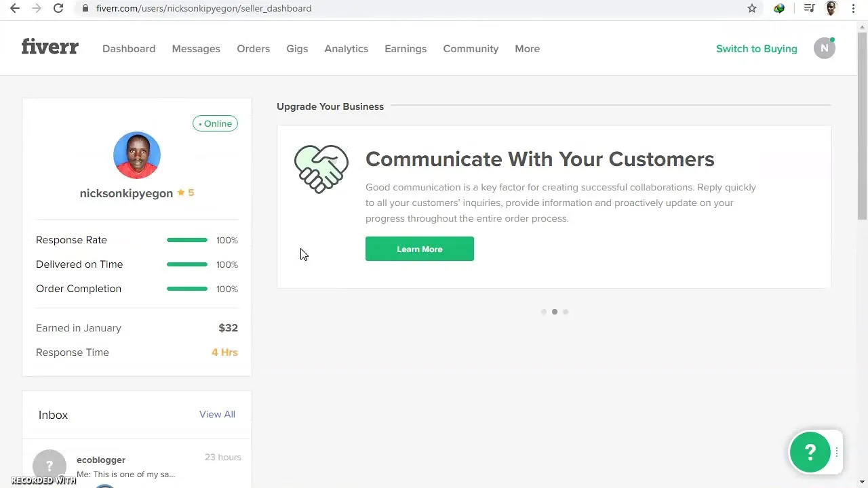Open the Dashboard menu item
This screenshot has width=868, height=488.
[x=129, y=49]
